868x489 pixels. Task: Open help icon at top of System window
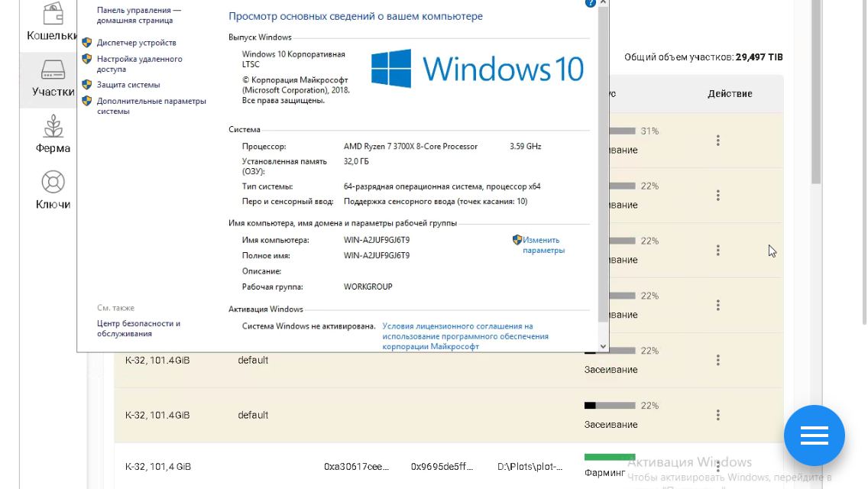coord(590,3)
